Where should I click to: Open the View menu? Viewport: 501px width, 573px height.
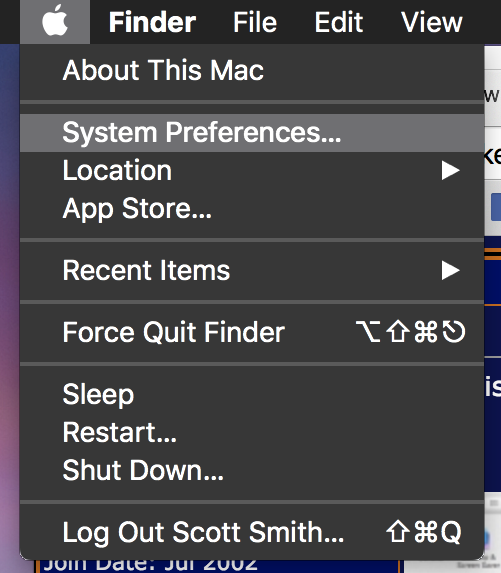click(x=432, y=22)
